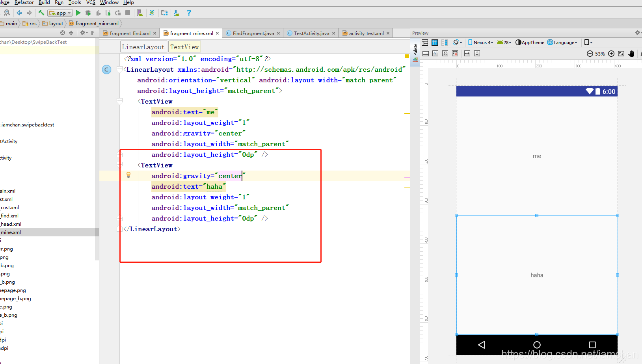Screen dimensions: 642x364
Task: Collapse the LinearLayout code fold
Action: 119,69
